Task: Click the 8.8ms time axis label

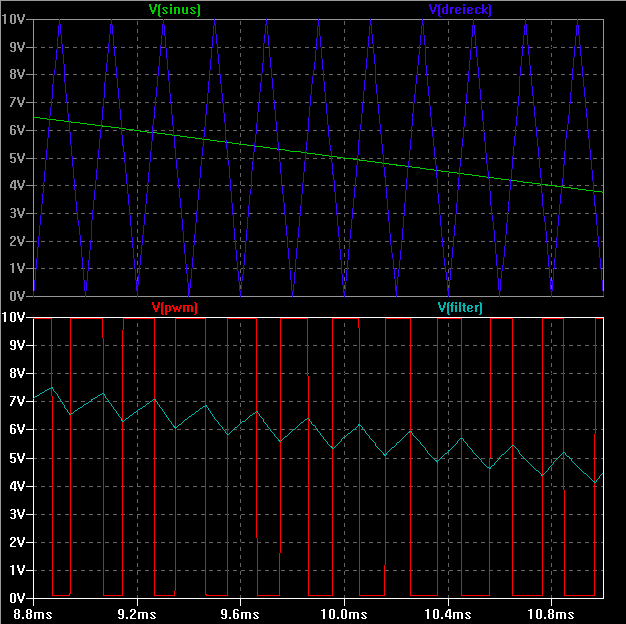Action: pyautogui.click(x=33, y=614)
